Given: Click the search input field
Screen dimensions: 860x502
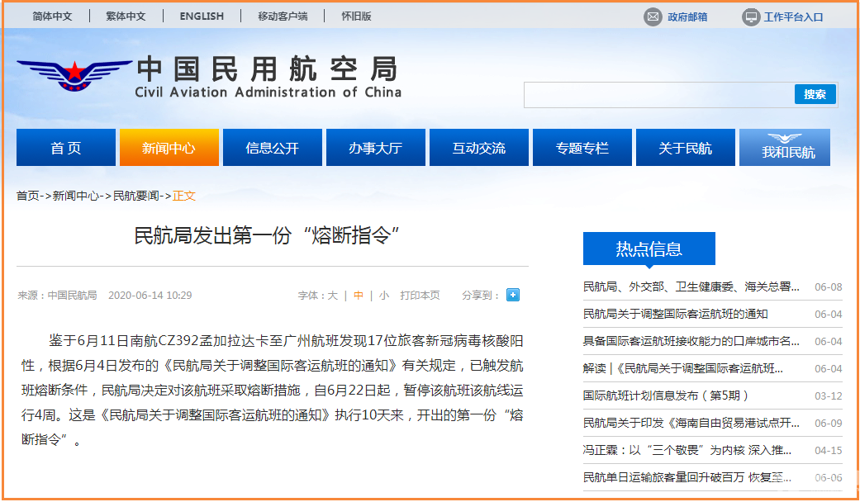Looking at the screenshot, I should click(x=660, y=94).
